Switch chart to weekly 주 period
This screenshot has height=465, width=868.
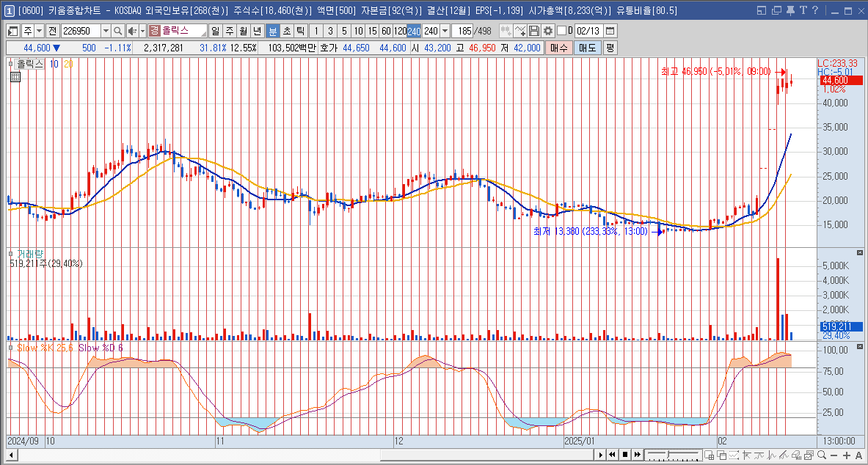tap(229, 31)
